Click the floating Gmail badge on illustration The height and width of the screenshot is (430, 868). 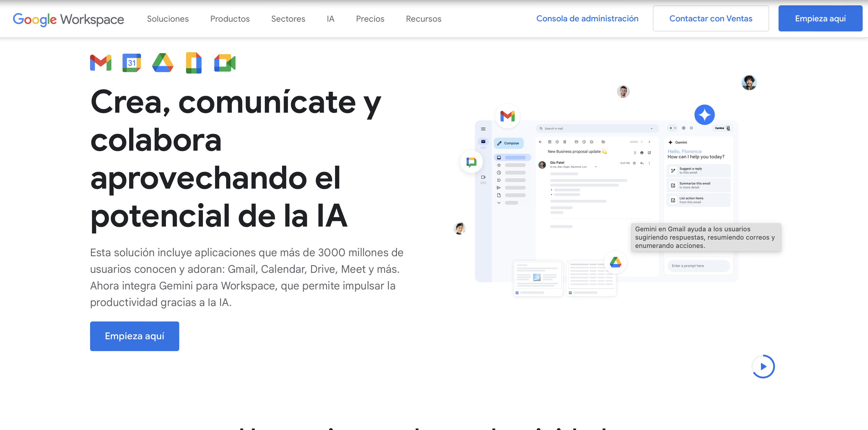(507, 116)
